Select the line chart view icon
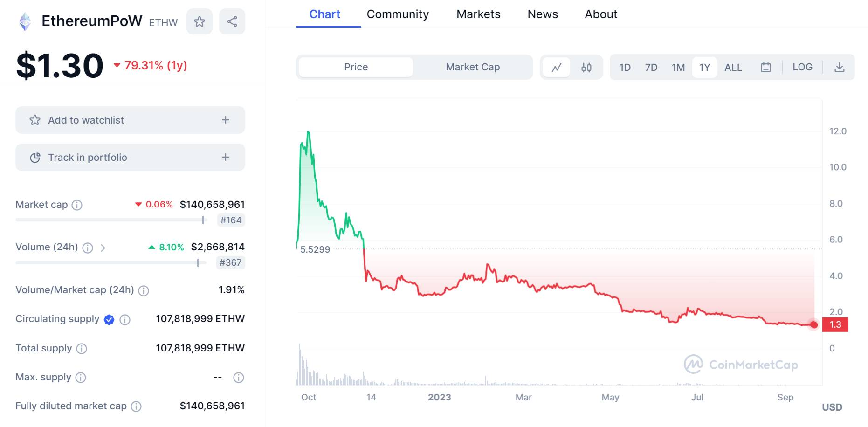Image resolution: width=868 pixels, height=427 pixels. 557,68
